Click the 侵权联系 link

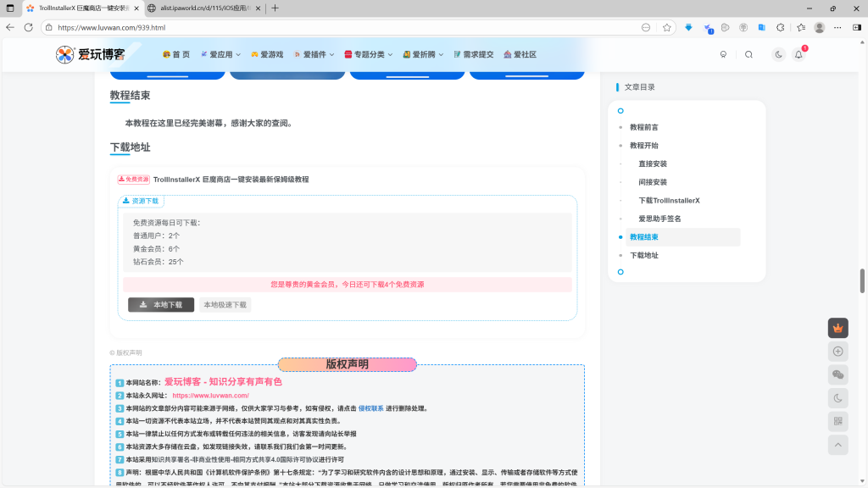(x=371, y=408)
